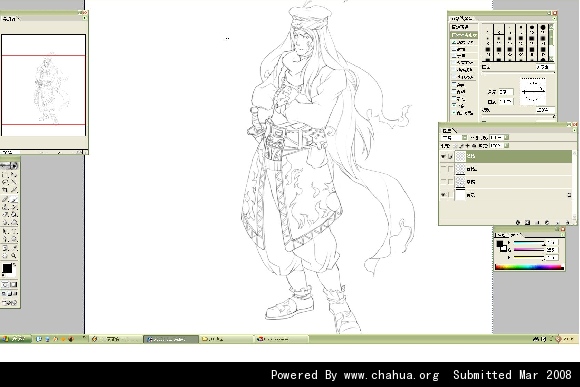Select the Zoom magnifier tool

[x=14, y=255]
